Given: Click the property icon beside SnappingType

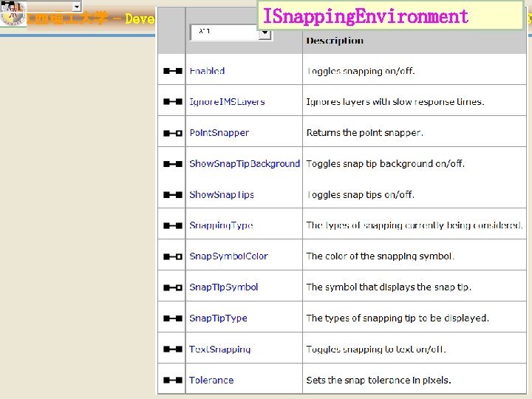Looking at the screenshot, I should click(x=173, y=225).
